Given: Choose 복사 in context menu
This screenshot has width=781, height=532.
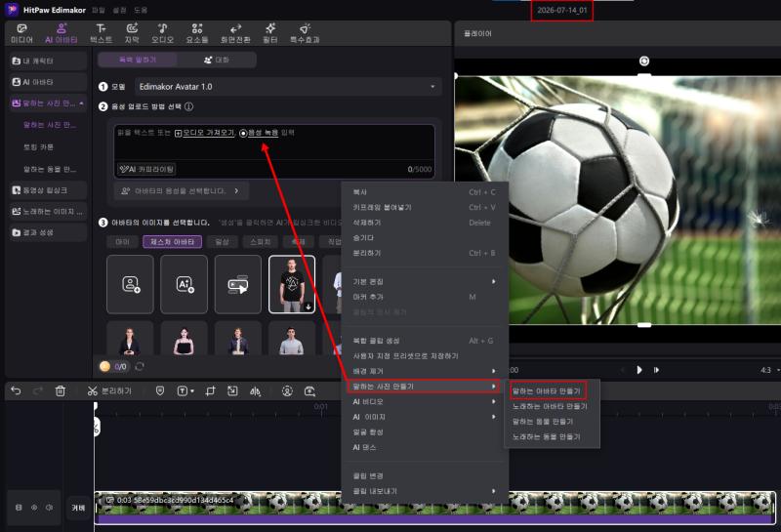Looking at the screenshot, I should point(425,191).
